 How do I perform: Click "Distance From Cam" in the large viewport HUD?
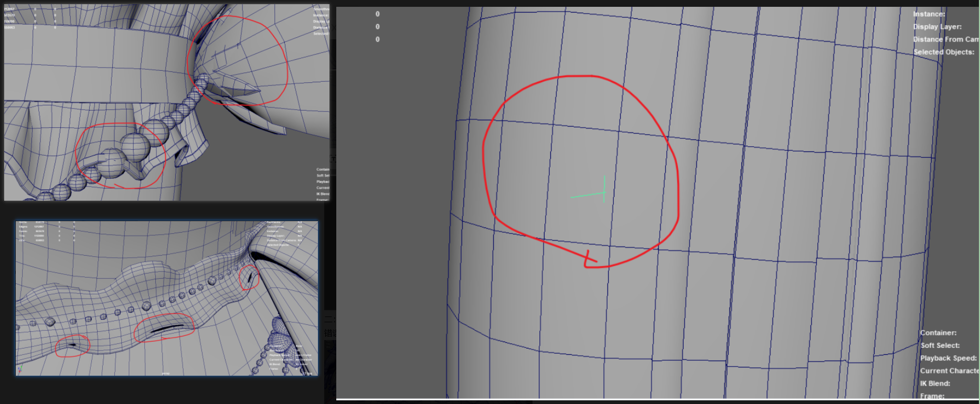click(x=945, y=39)
